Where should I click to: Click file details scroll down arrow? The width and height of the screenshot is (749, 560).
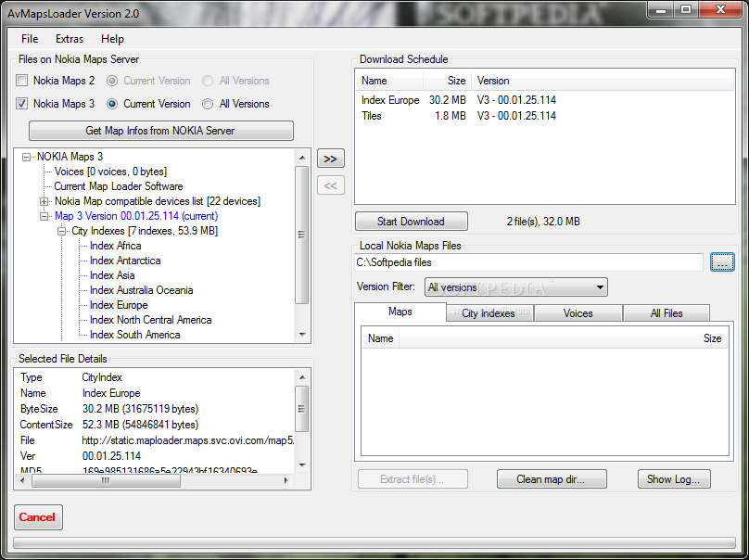click(302, 465)
